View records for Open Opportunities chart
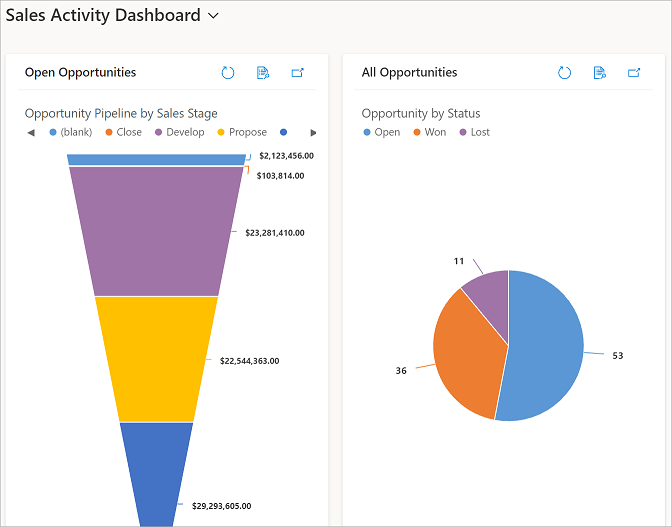The width and height of the screenshot is (672, 527). 263,72
